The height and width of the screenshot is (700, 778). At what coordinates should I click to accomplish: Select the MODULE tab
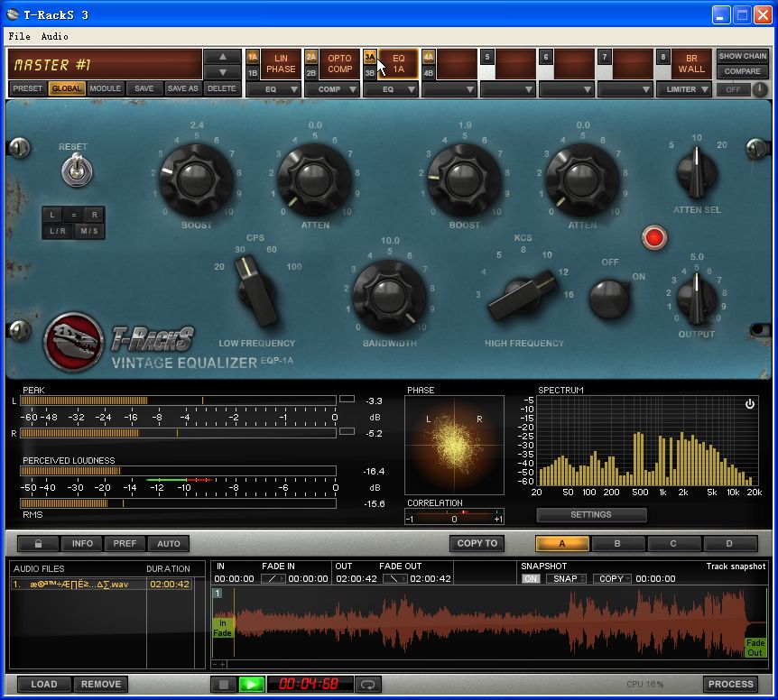coord(106,88)
